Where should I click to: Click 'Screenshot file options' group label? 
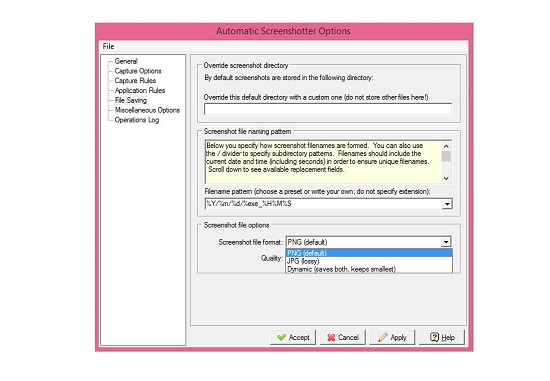[236, 225]
